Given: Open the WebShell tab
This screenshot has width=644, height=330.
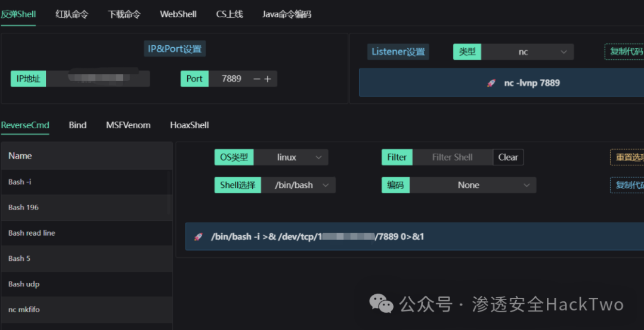Looking at the screenshot, I should 178,14.
